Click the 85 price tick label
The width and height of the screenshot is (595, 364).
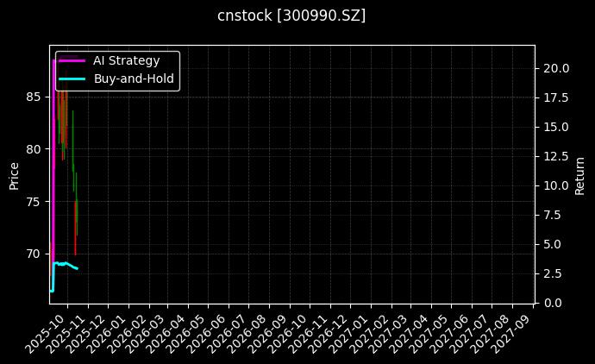point(33,97)
